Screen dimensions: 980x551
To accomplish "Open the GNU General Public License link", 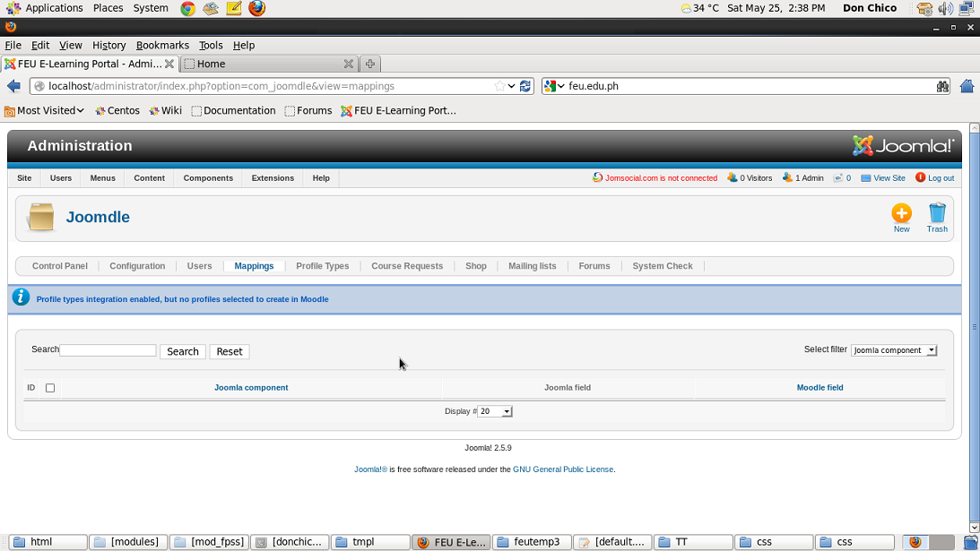I will [x=563, y=469].
